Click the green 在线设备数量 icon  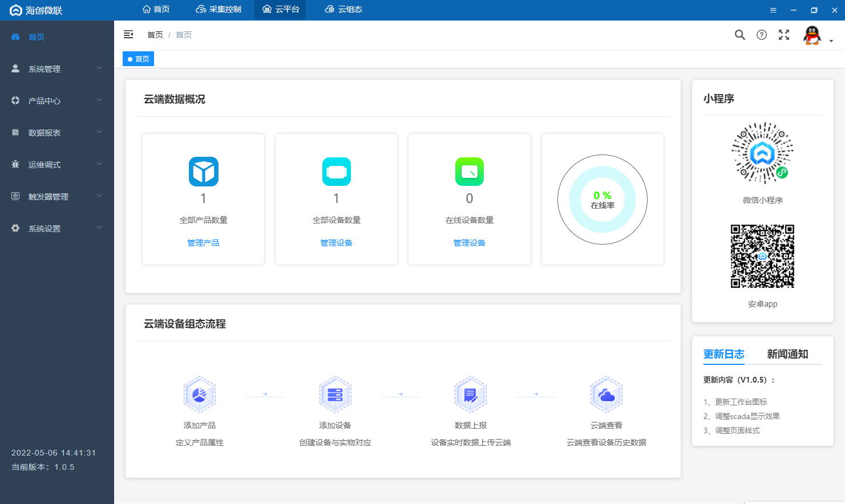pyautogui.click(x=470, y=172)
